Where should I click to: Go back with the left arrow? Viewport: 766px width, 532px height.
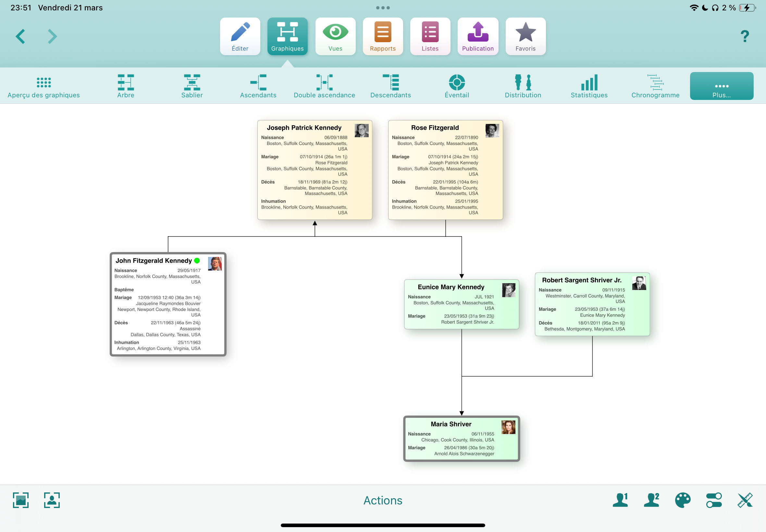[20, 36]
